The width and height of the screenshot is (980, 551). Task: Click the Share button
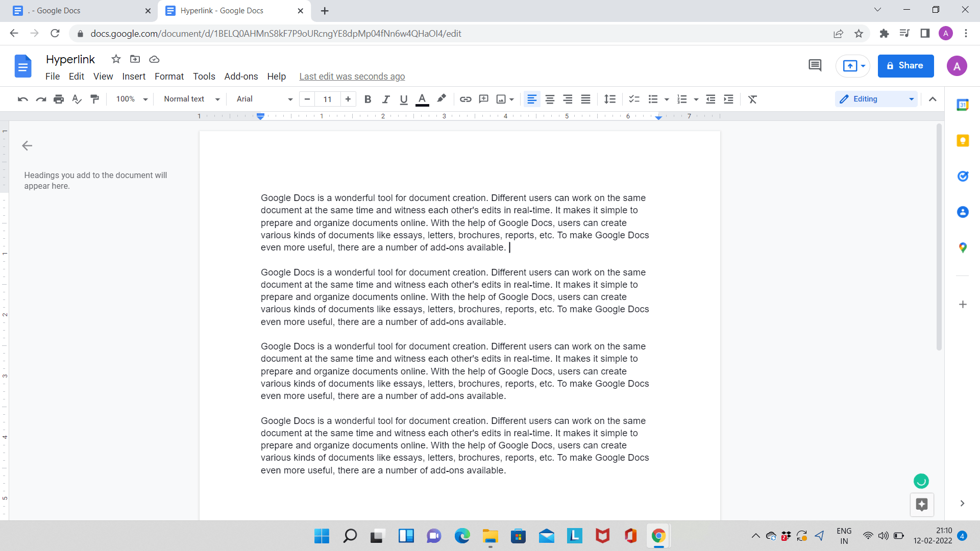point(906,66)
